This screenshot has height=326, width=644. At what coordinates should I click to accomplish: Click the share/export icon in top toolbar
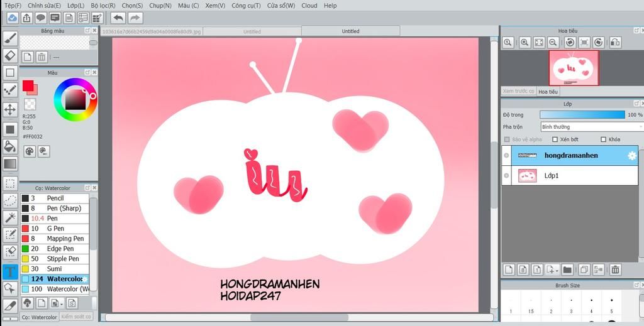click(26, 18)
